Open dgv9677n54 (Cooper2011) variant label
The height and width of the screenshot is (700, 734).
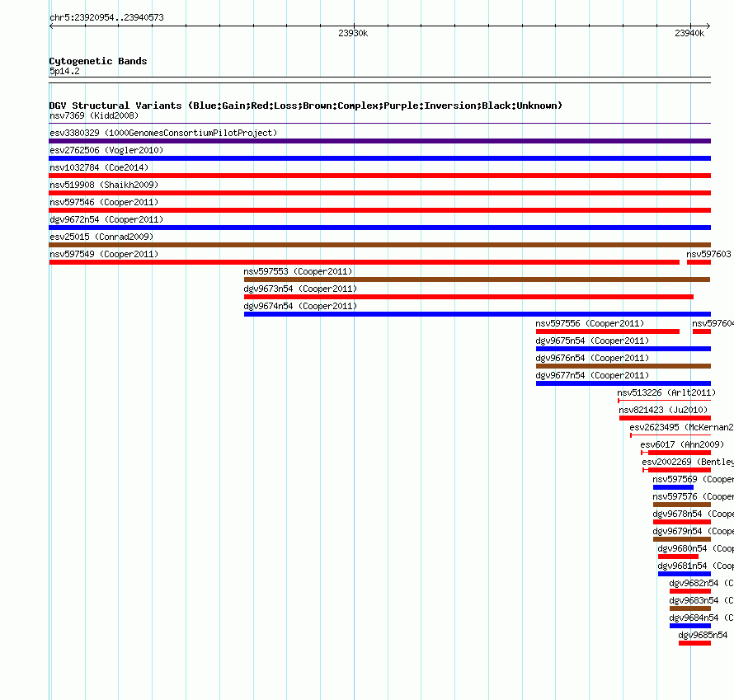(x=592, y=375)
